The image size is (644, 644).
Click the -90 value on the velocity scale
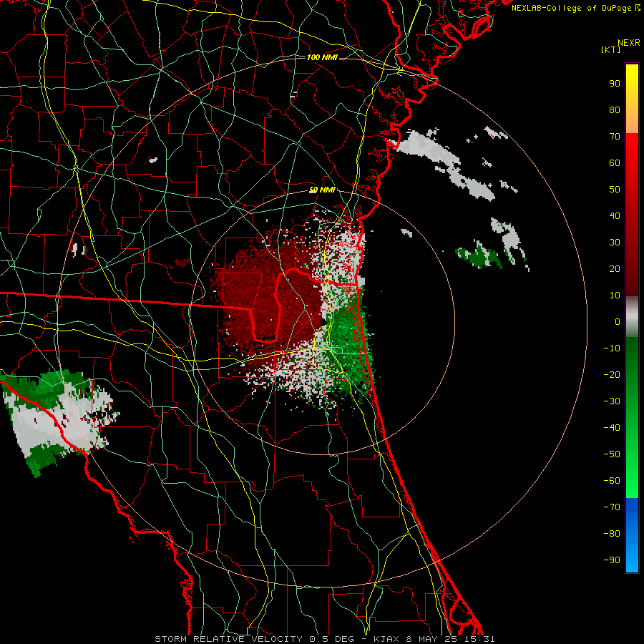coord(612,560)
